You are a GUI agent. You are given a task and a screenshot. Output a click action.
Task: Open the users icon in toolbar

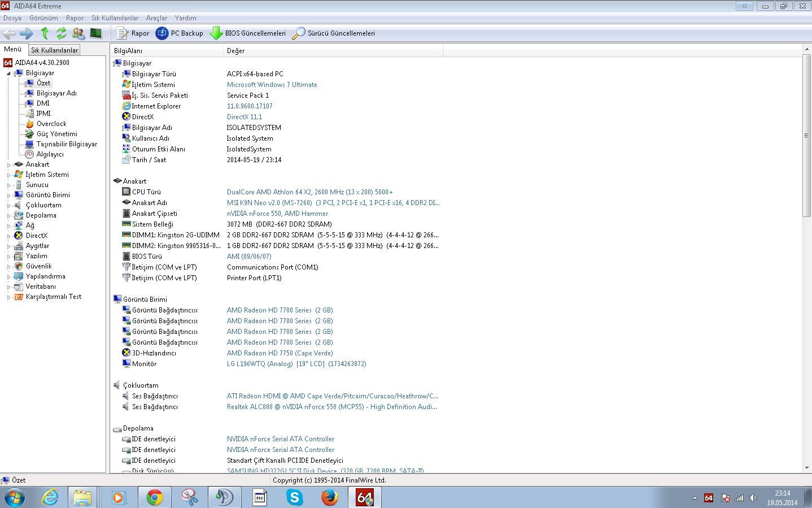78,33
